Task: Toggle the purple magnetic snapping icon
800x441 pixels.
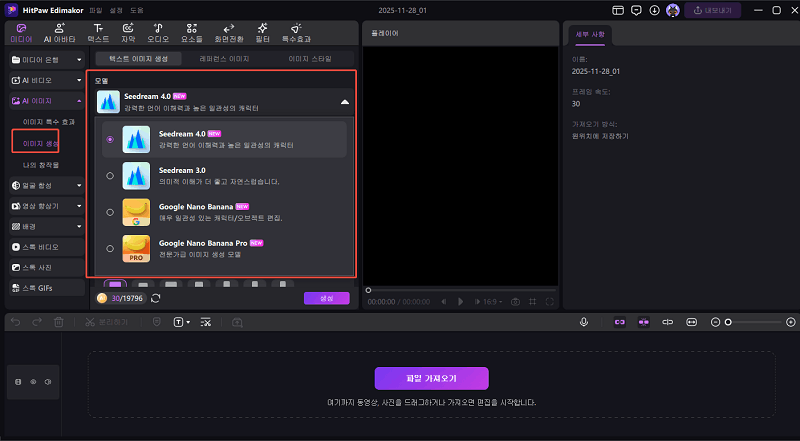Action: coord(644,322)
